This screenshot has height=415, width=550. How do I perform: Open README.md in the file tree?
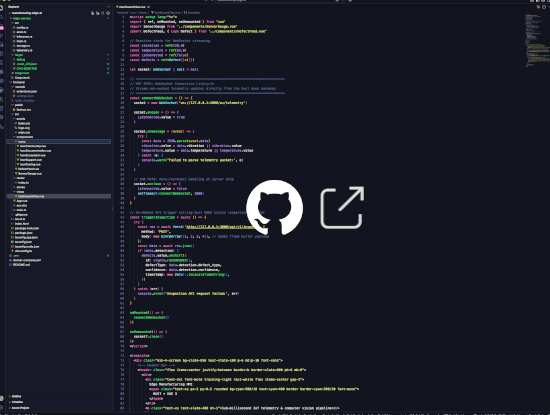(21, 265)
